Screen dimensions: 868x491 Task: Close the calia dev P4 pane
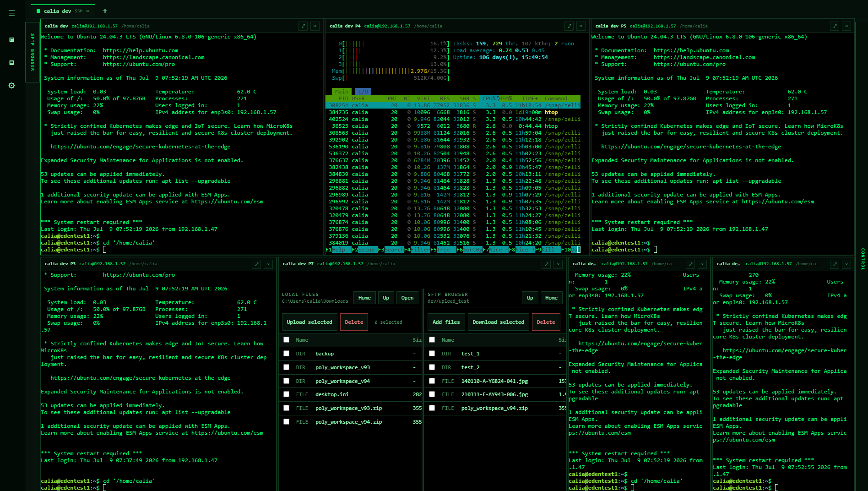pos(581,26)
